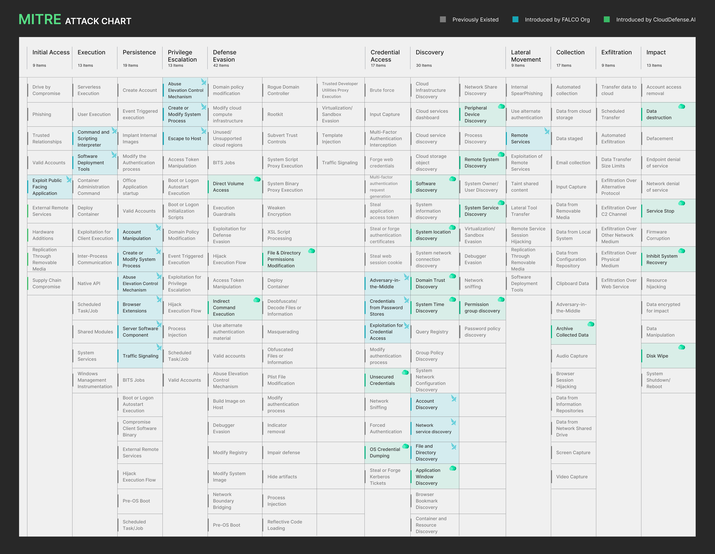Click the cloud icon on Archive Collected Data
Screen dimensions: 715x554
(590, 324)
